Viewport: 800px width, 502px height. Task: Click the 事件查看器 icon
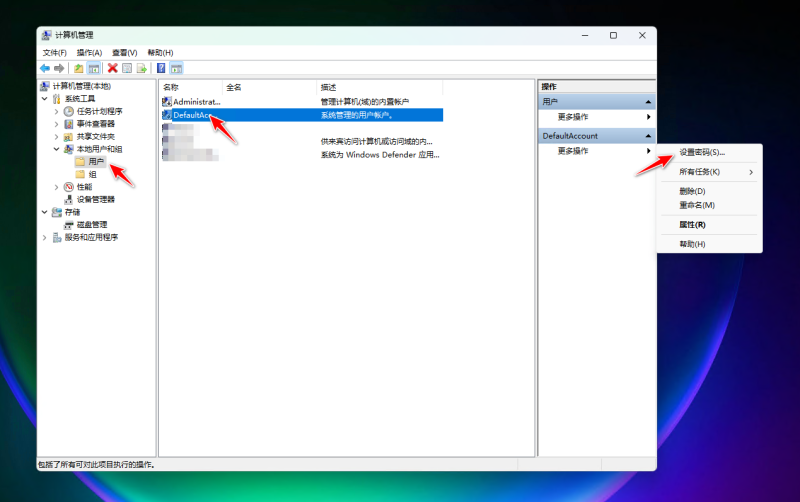click(x=69, y=124)
